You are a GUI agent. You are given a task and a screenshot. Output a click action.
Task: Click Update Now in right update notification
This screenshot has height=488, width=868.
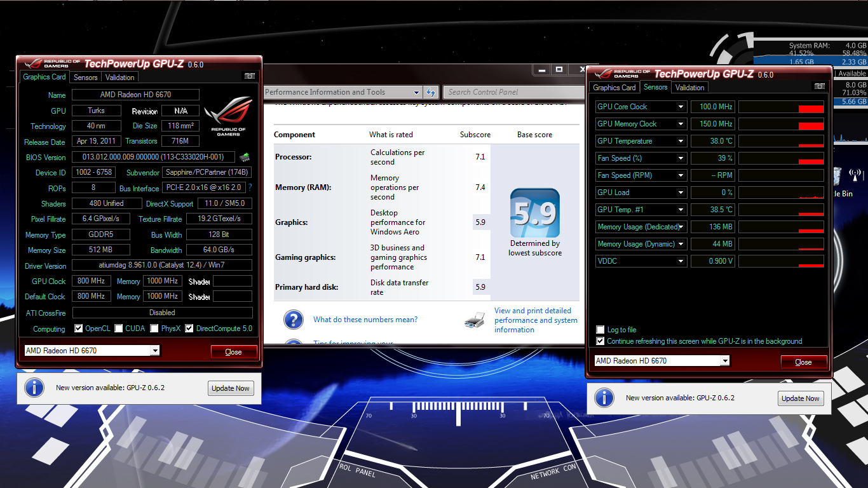(x=801, y=398)
